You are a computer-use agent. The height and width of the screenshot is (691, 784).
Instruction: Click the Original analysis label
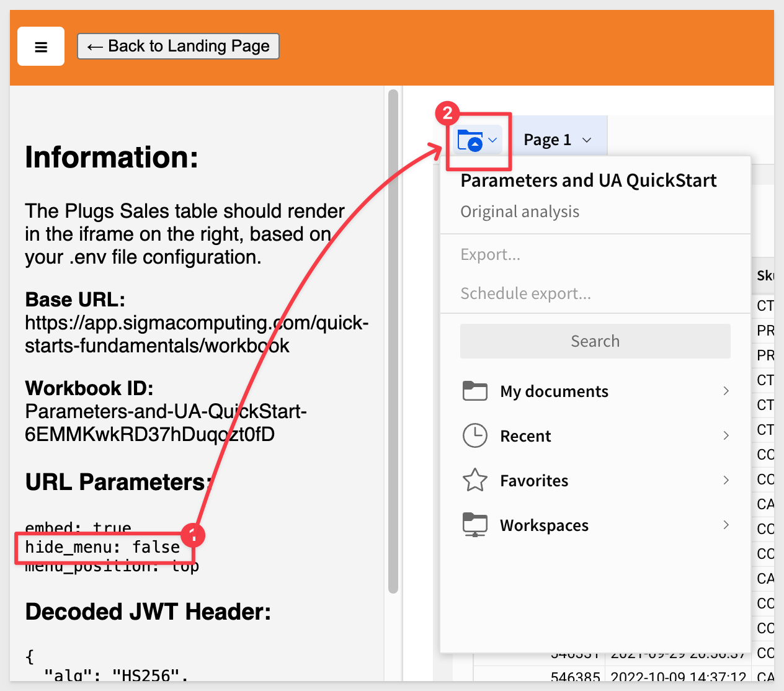coord(520,212)
